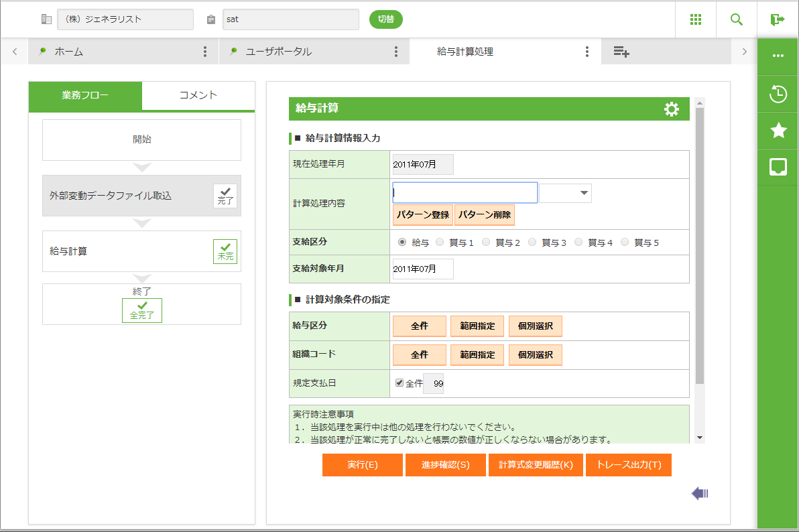Click the search magnifier icon
The image size is (799, 532).
tap(737, 19)
